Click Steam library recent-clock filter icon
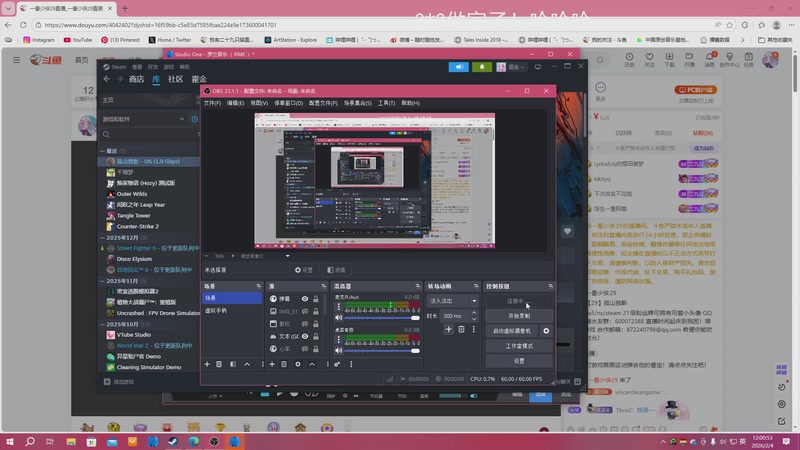The image size is (800, 450). click(x=195, y=119)
